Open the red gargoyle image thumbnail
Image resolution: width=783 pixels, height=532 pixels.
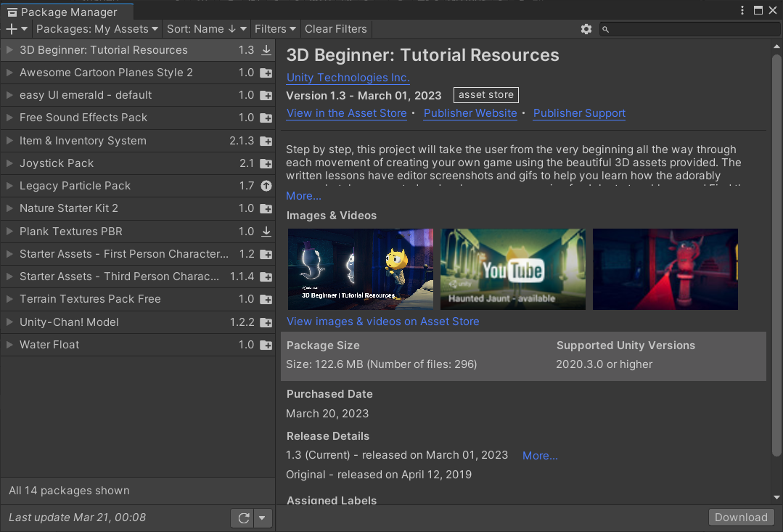[x=665, y=269]
